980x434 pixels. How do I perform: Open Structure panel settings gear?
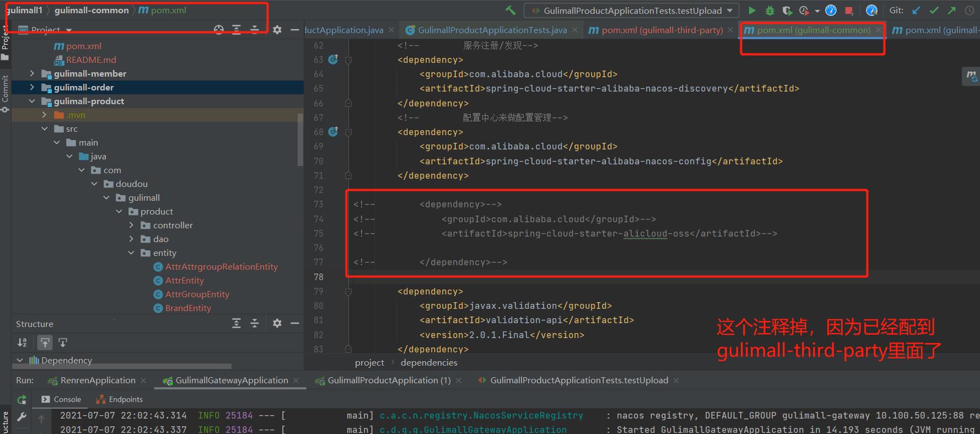[x=277, y=323]
